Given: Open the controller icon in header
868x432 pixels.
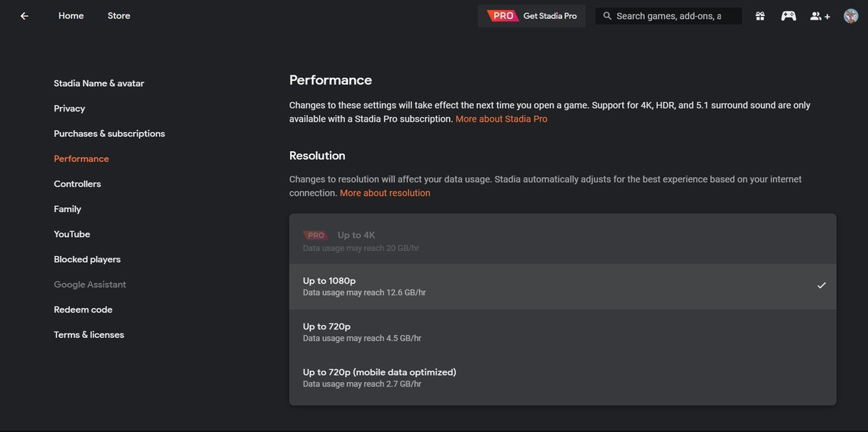Looking at the screenshot, I should tap(788, 16).
